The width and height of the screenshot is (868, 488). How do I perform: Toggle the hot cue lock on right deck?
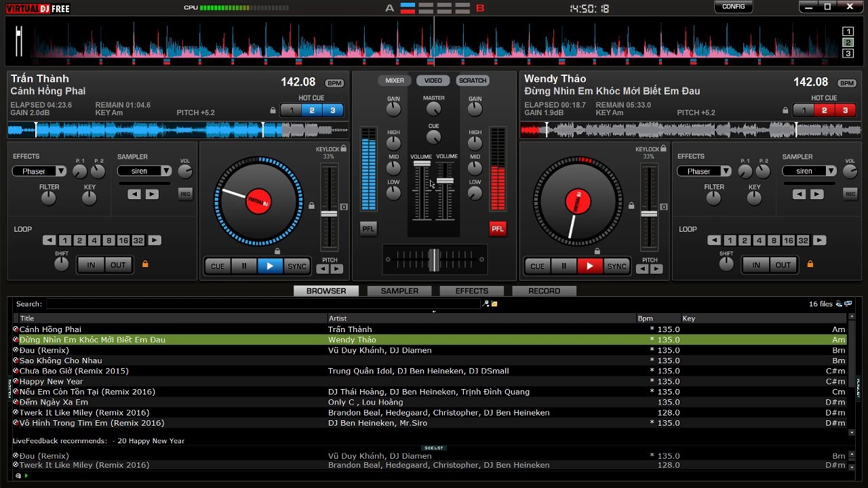pos(786,110)
